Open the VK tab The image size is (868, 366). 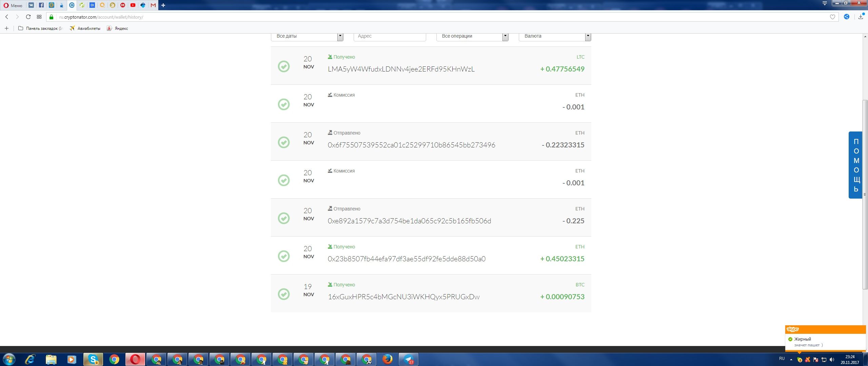(x=31, y=5)
